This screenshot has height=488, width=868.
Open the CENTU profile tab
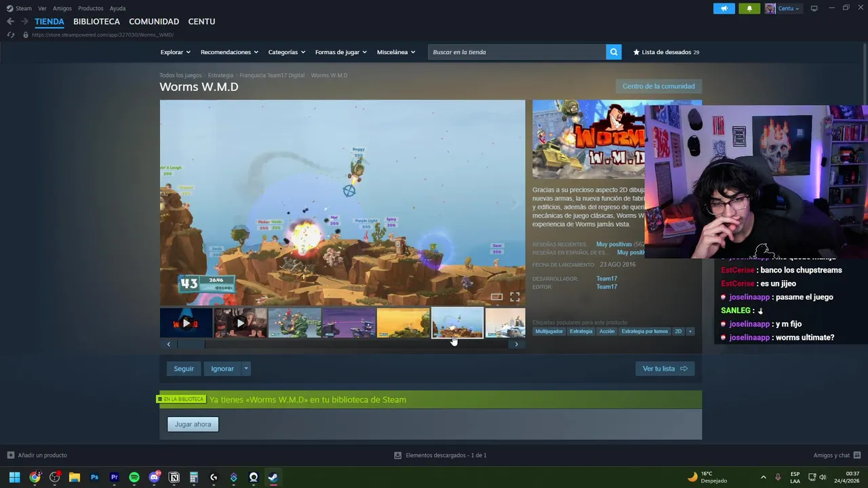click(x=201, y=22)
